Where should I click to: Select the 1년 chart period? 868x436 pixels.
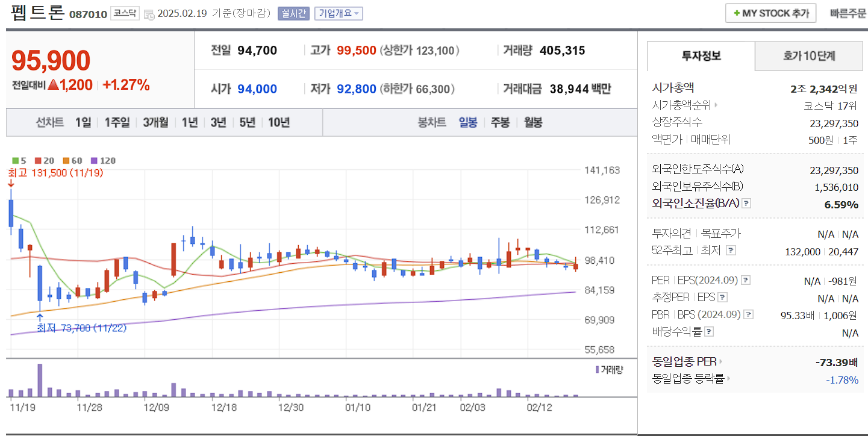click(x=190, y=122)
